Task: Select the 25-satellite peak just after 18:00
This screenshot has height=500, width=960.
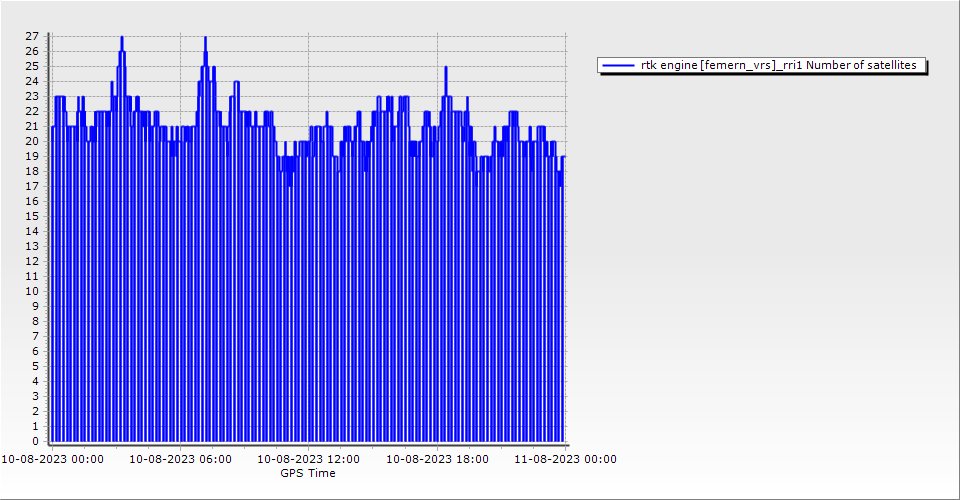Action: (446, 68)
